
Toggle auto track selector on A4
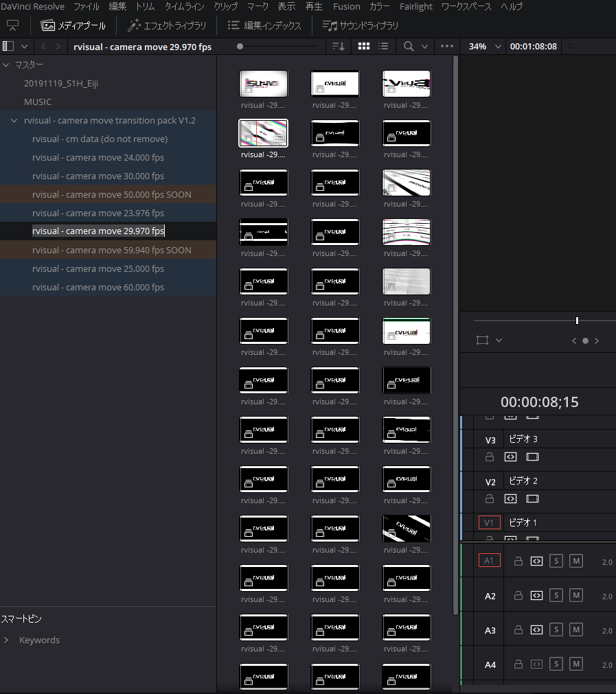click(537, 664)
